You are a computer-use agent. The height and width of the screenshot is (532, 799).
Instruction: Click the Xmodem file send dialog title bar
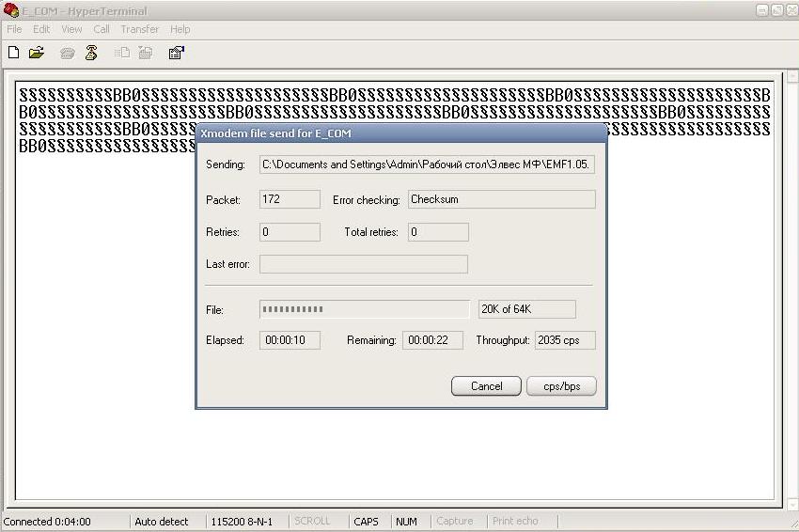pos(401,133)
